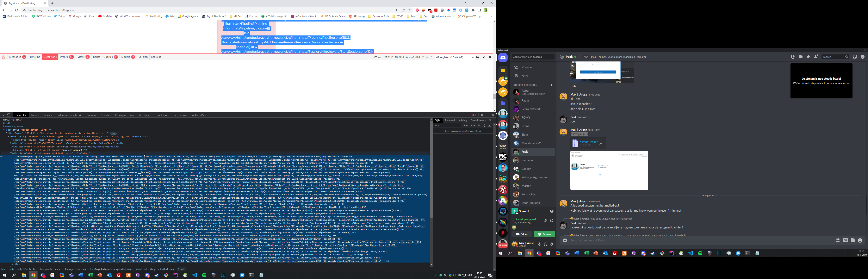Open Discord inbox icon
The image size is (868, 279).
pos(854,57)
